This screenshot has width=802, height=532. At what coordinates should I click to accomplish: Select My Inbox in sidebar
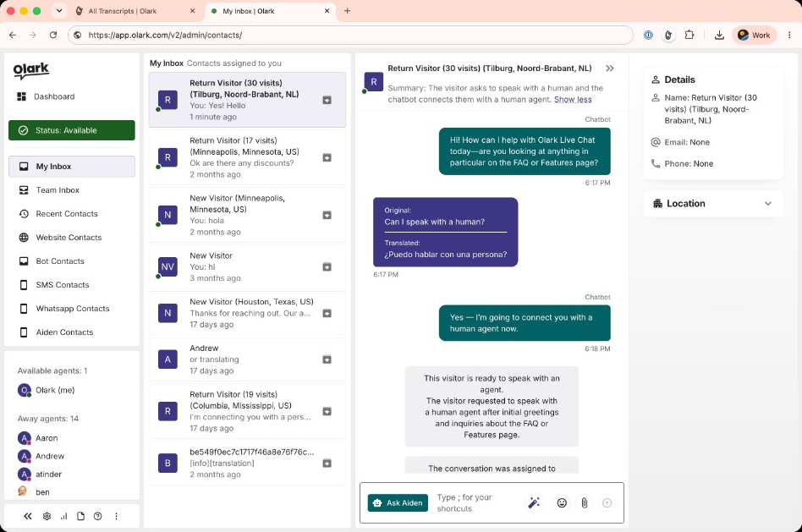coord(72,167)
